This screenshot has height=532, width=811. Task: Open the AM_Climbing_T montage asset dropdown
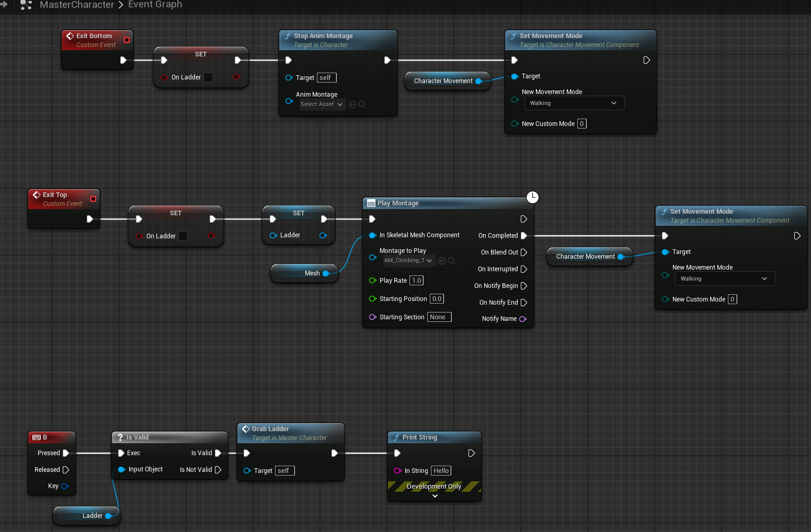click(408, 261)
